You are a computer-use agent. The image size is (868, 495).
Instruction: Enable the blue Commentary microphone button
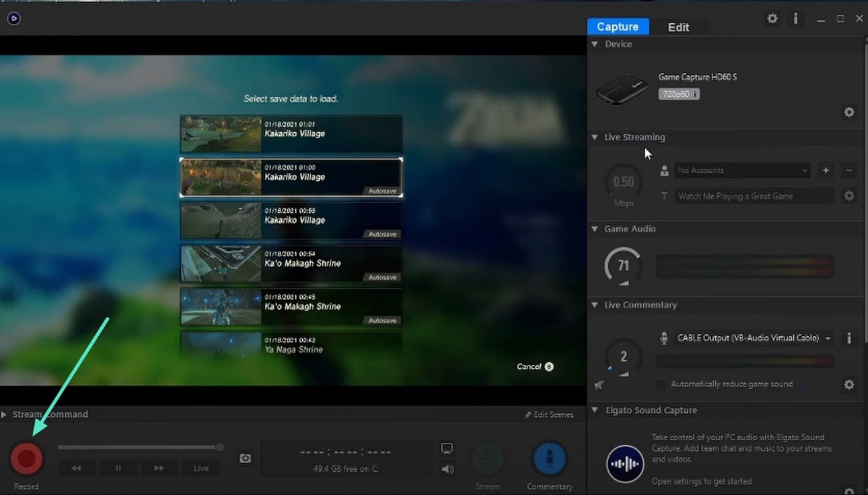pyautogui.click(x=550, y=458)
